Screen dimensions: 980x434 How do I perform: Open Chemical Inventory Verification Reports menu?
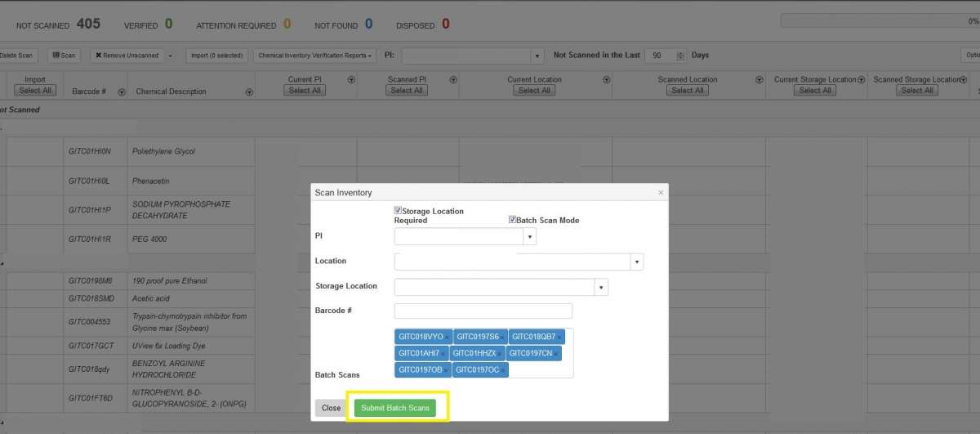[x=315, y=56]
